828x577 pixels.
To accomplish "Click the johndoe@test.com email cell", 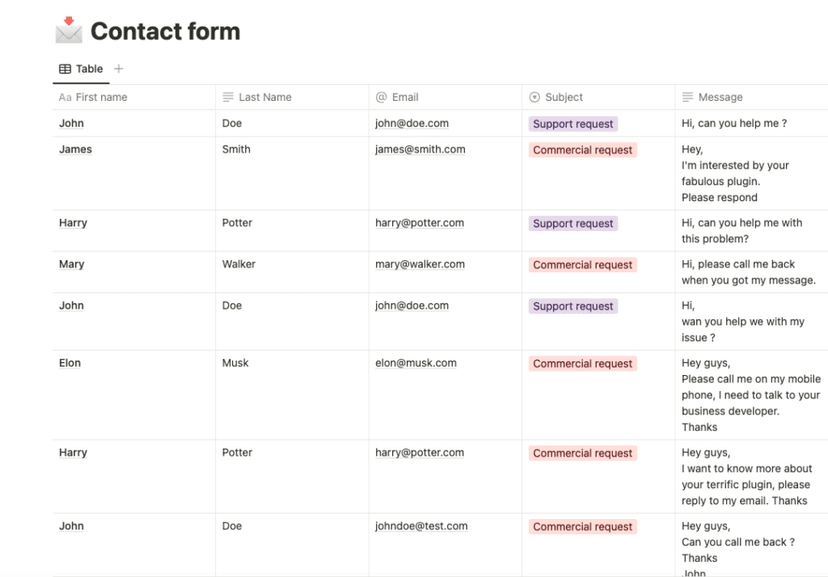I will [x=421, y=526].
